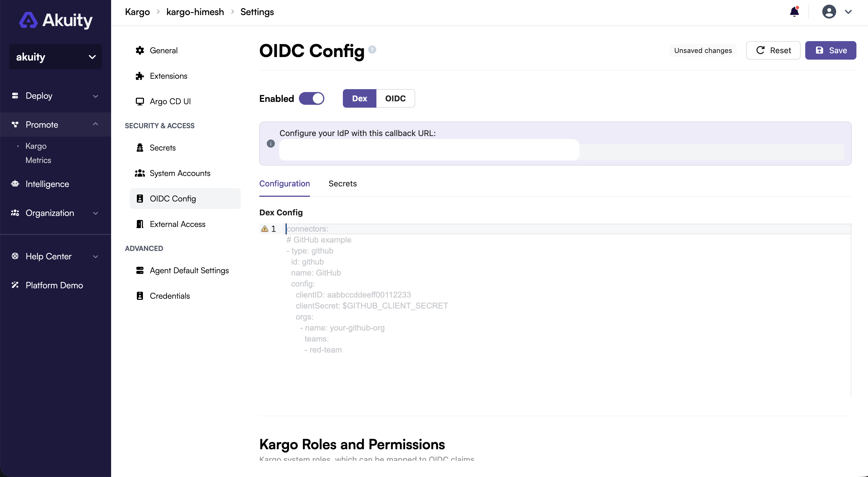Click the System Accounts people icon

[139, 173]
